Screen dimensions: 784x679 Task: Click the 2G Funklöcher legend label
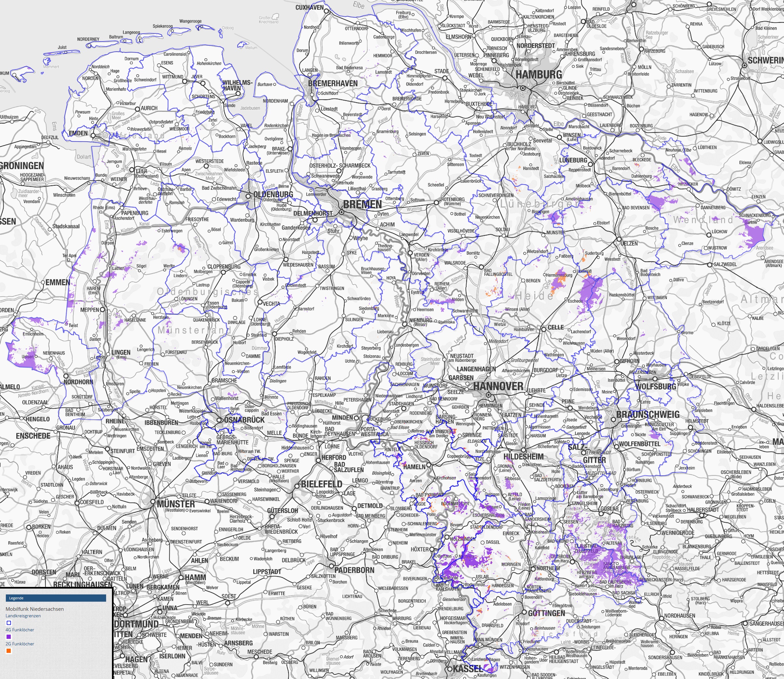tap(20, 644)
